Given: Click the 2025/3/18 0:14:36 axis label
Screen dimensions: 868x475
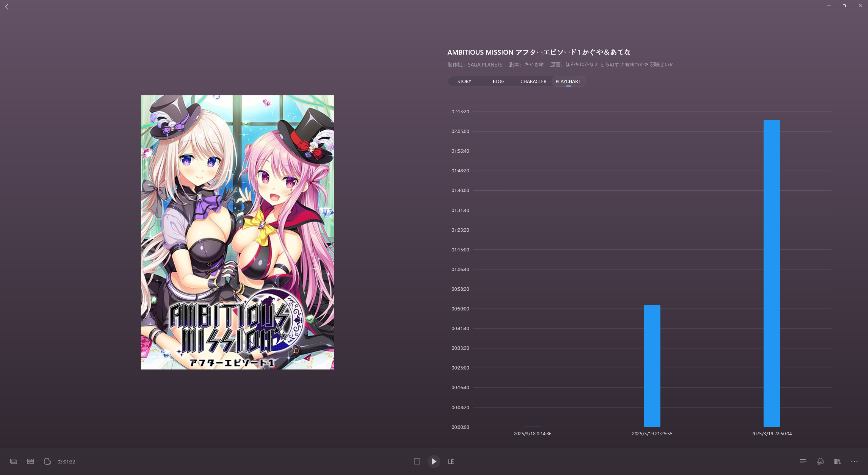Looking at the screenshot, I should coord(532,434).
